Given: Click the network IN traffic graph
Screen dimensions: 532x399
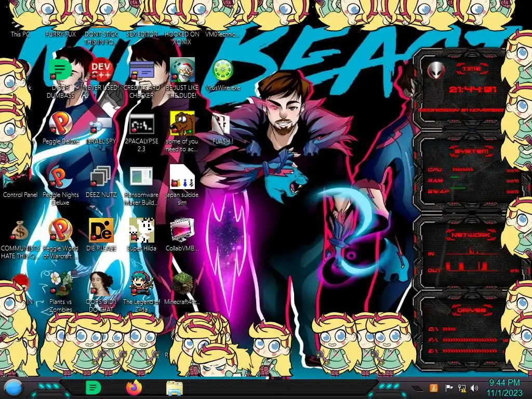Looking at the screenshot, I should click(x=472, y=252).
